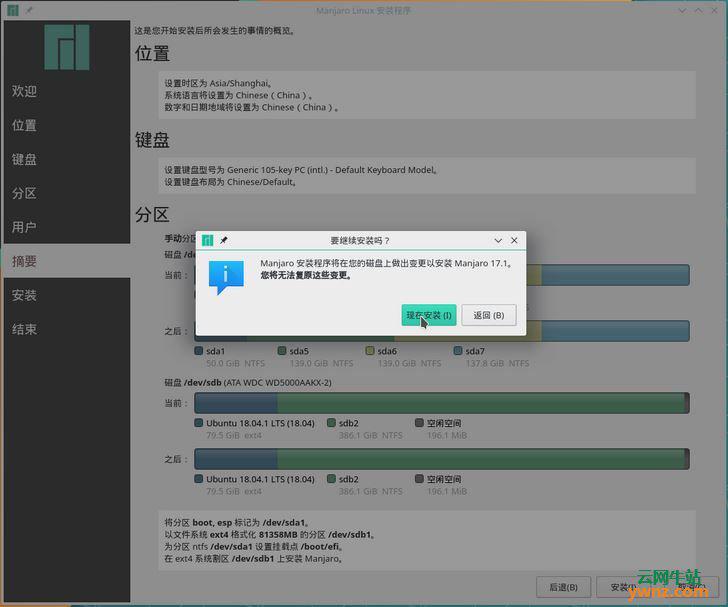
Task: Click the blue info speech-bubble icon
Action: click(226, 277)
